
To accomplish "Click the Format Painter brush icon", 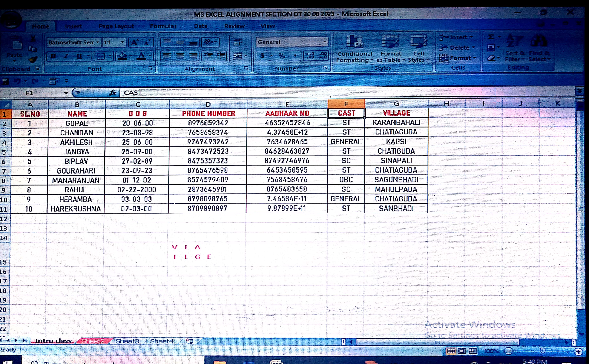I will click(33, 59).
